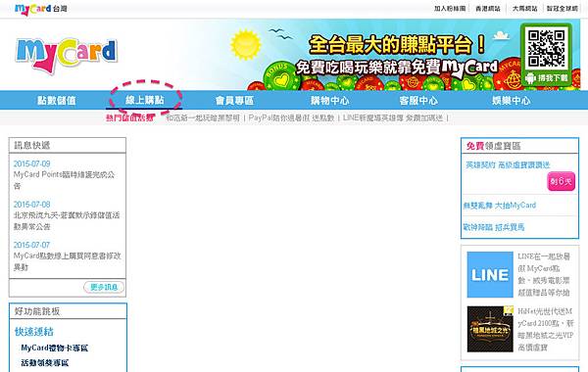This screenshot has height=372, width=588.
Task: Open the 歌神降臨 招兵買馬 link
Action: 494,227
